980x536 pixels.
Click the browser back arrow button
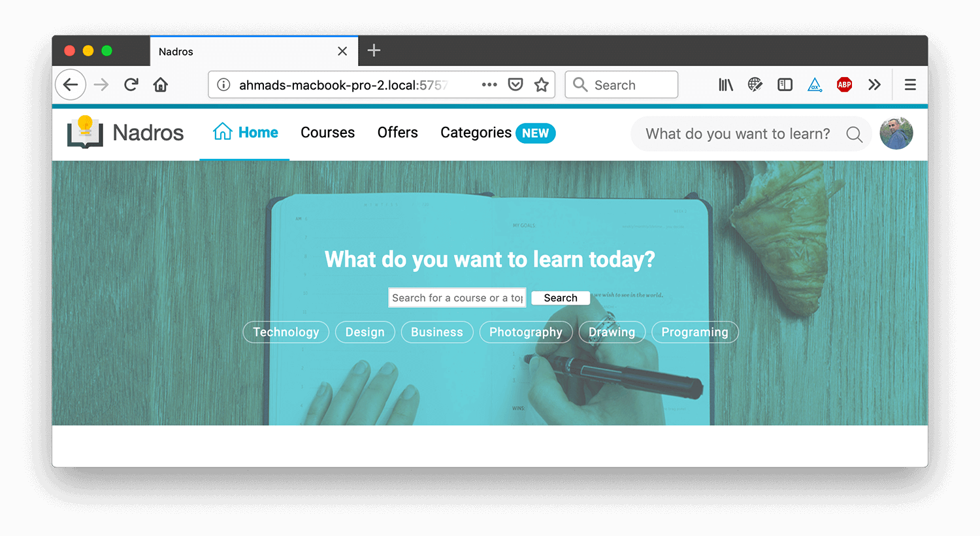pyautogui.click(x=71, y=84)
